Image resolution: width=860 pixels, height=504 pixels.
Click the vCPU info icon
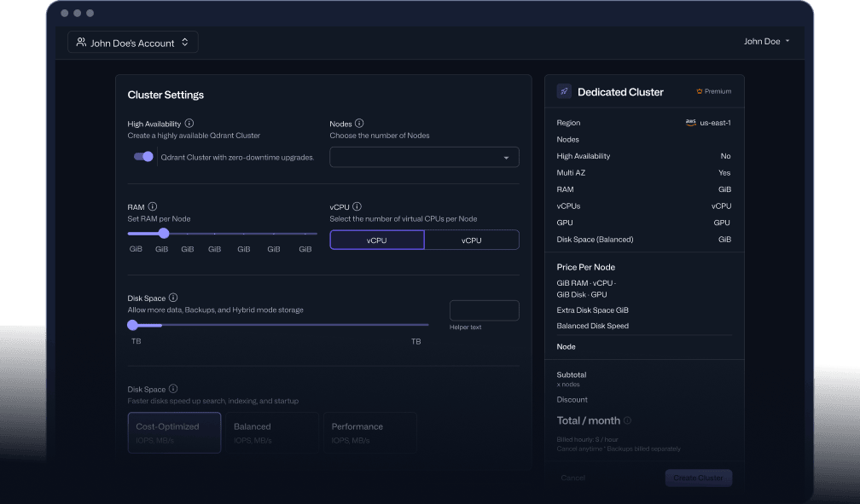(357, 206)
